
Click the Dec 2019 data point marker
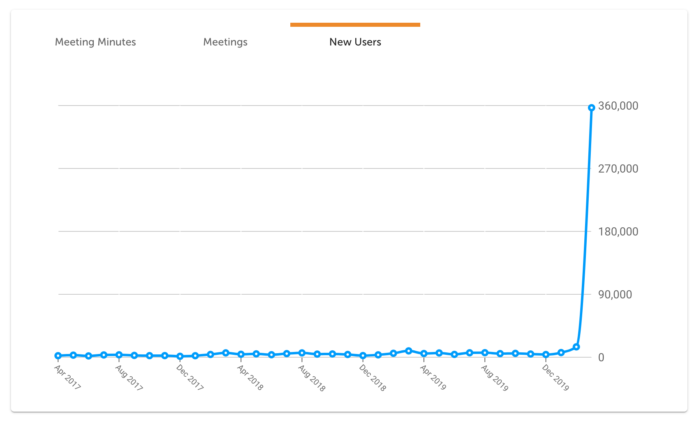coord(546,354)
